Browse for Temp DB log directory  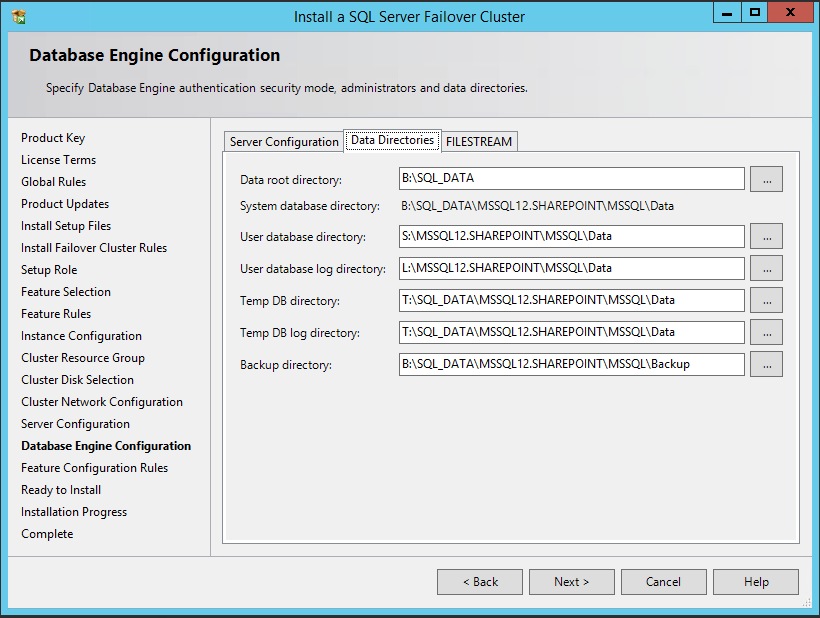[x=766, y=332]
